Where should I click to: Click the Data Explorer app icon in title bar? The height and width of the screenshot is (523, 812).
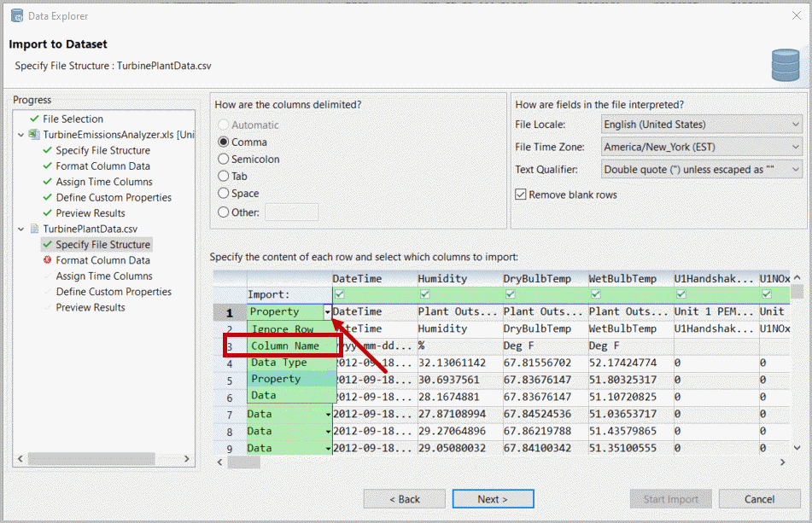16,16
